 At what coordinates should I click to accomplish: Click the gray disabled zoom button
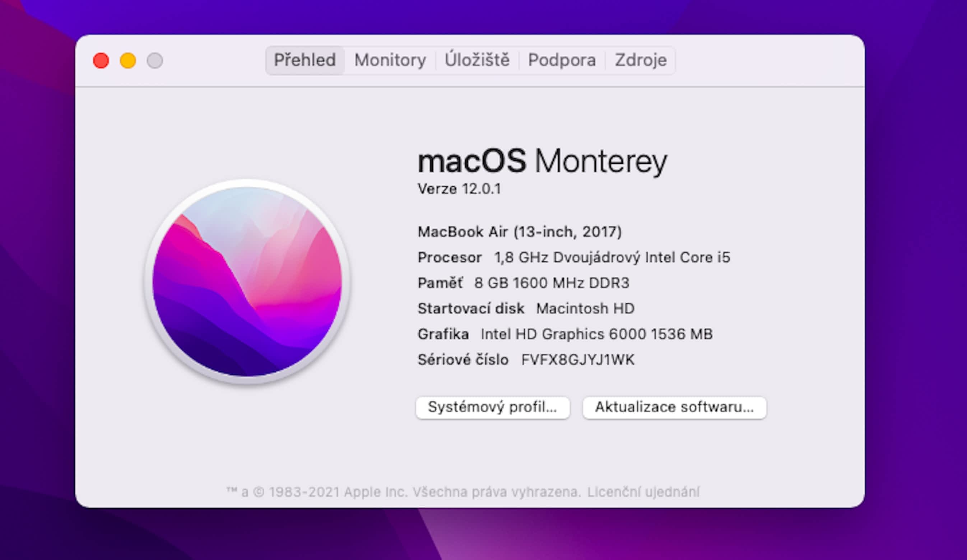(155, 61)
